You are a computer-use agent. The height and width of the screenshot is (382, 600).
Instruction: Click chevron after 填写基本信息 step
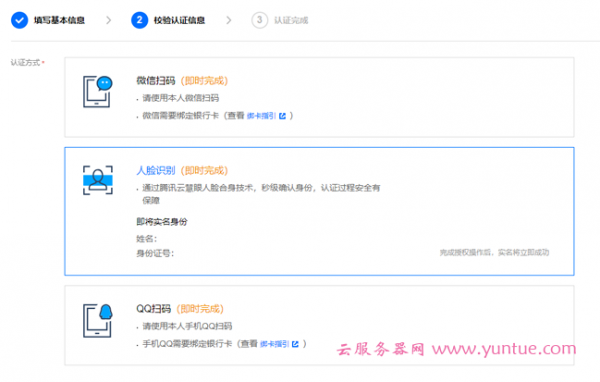[109, 20]
